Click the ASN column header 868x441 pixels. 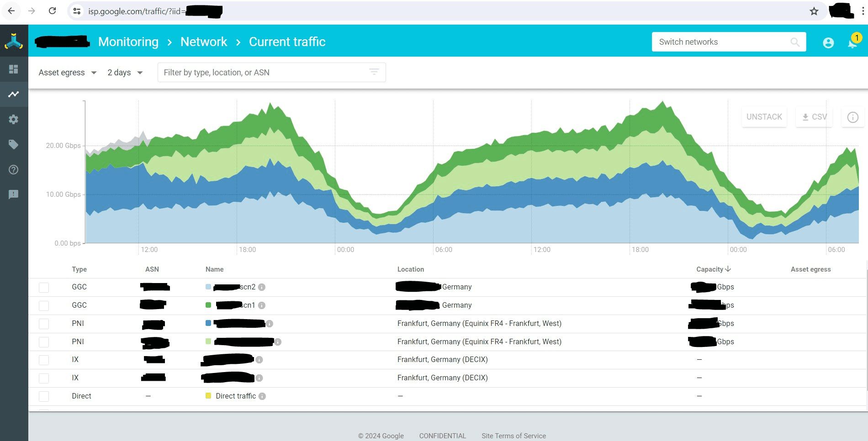point(152,269)
